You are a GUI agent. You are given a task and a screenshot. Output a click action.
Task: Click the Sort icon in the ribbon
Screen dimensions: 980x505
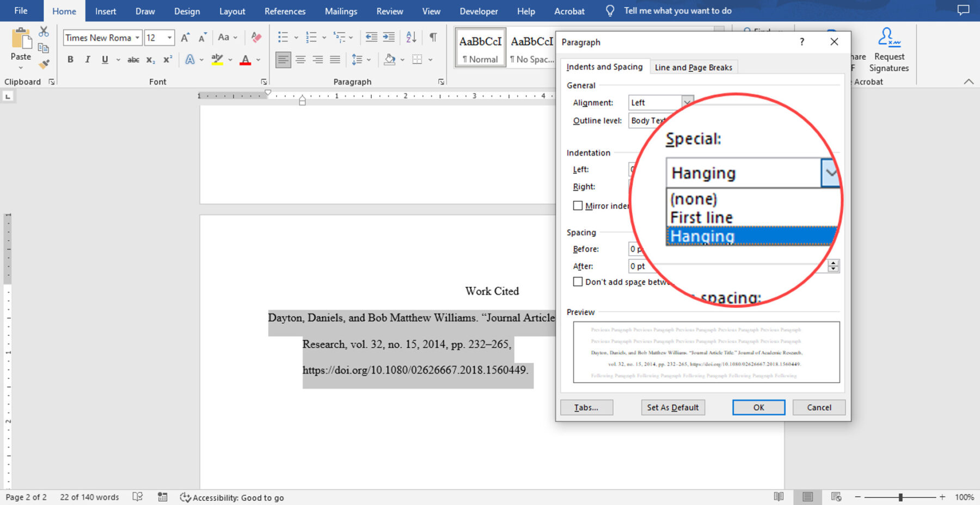[411, 37]
